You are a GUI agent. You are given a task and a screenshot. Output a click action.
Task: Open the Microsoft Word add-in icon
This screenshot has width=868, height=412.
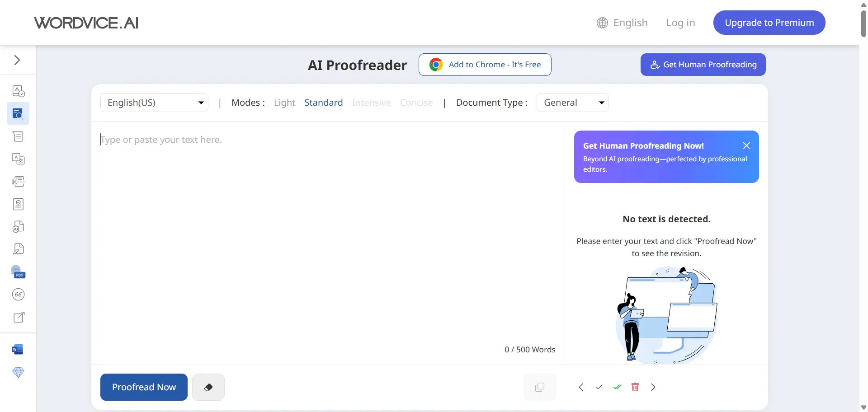(x=18, y=349)
